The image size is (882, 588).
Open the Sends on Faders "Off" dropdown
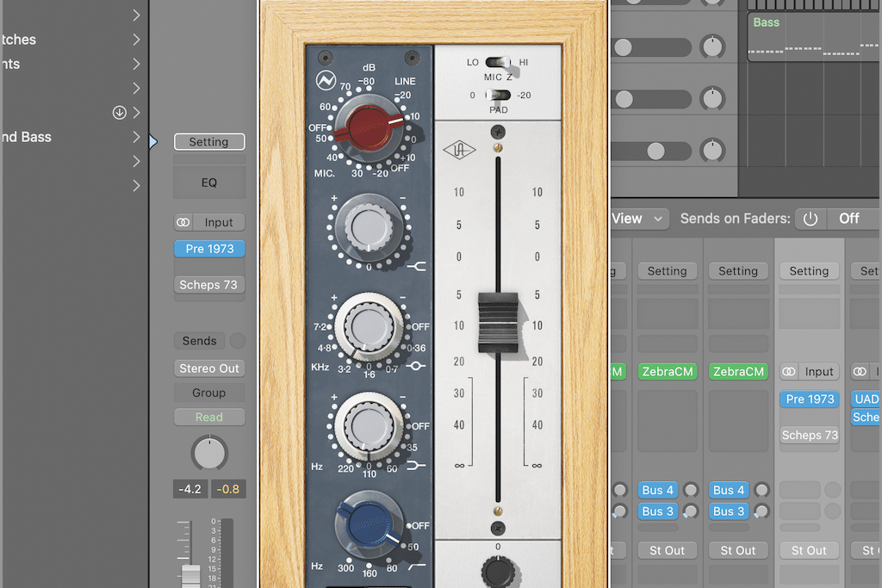854,219
